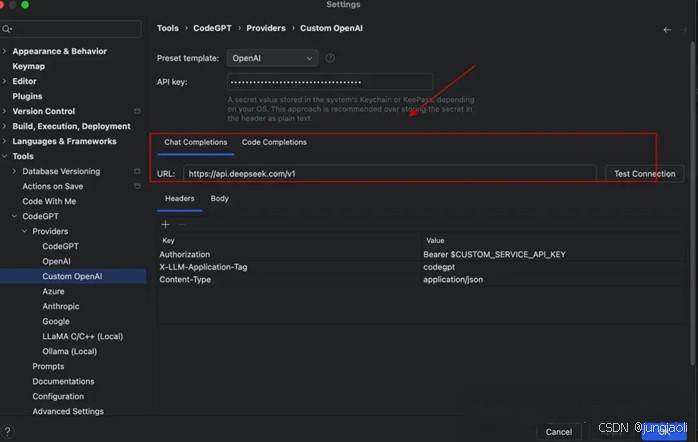Select the Body tab
Screen dimensions: 698x442
pyautogui.click(x=219, y=199)
